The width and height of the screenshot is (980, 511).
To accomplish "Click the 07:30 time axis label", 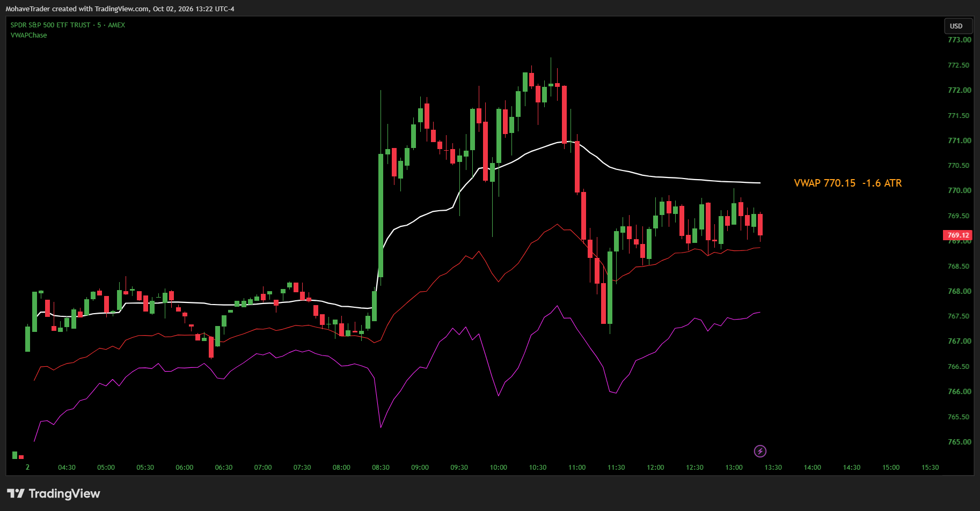I will [302, 468].
